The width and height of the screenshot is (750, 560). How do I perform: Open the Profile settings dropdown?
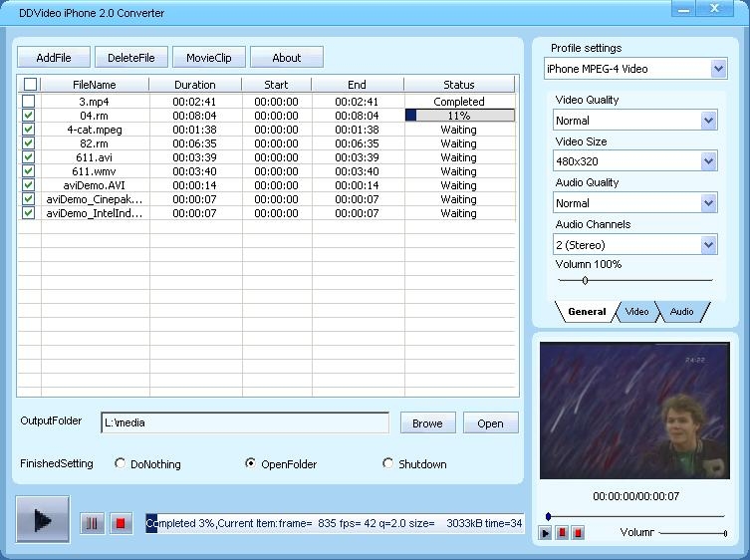click(x=718, y=69)
